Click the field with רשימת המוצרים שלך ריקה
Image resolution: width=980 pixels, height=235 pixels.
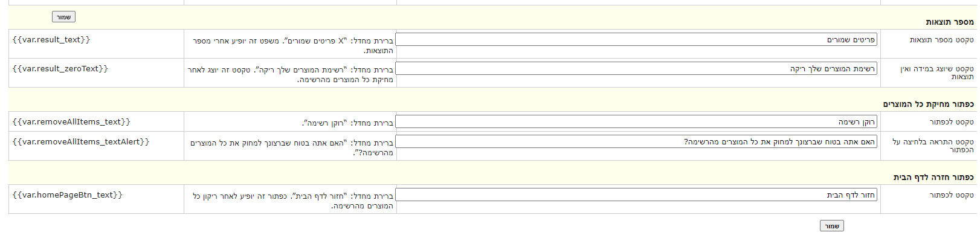(x=636, y=69)
